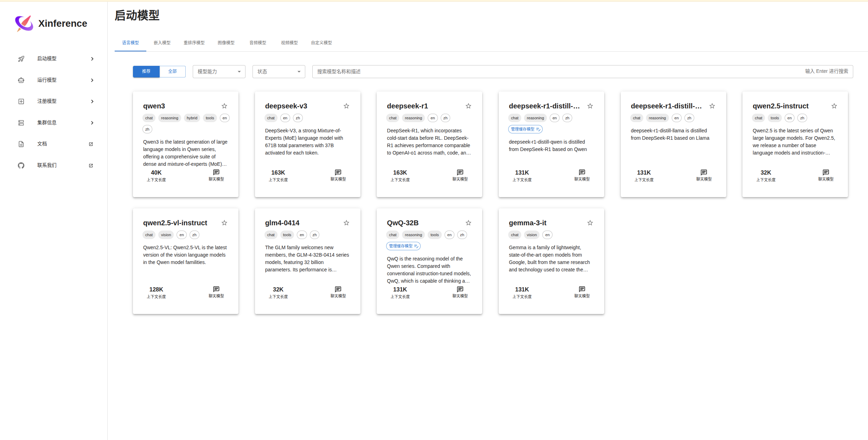Select the 全部 filter button
This screenshot has width=868, height=440.
172,71
